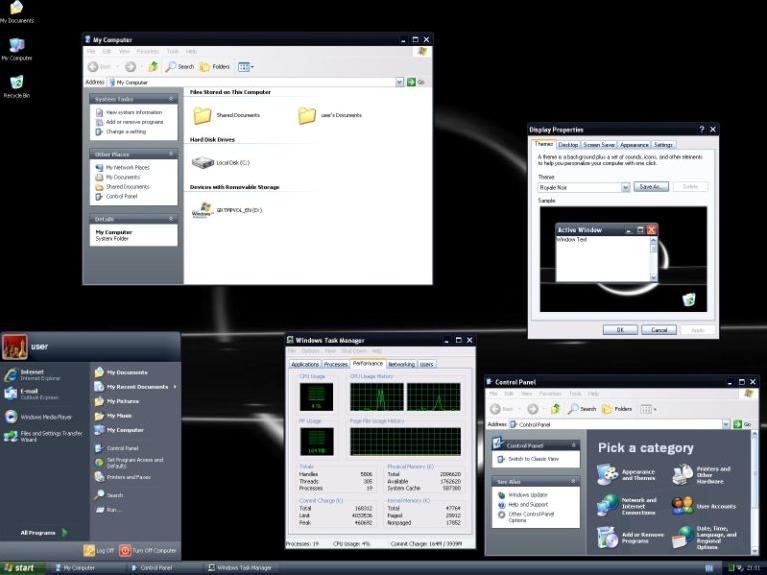Click Windows Update in See Also panel
Image resolution: width=767 pixels, height=575 pixels.
pos(523,495)
